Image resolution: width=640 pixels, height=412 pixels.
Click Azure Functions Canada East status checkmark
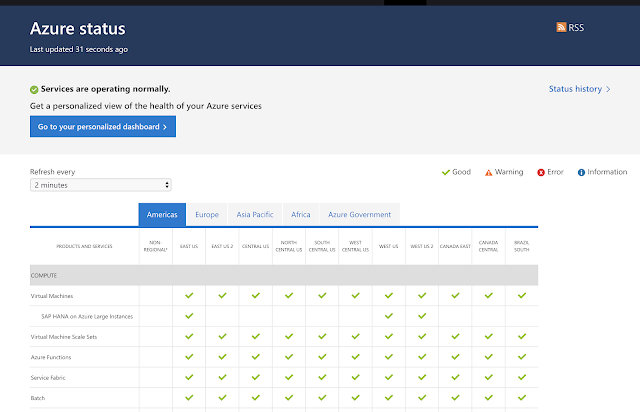[455, 356]
